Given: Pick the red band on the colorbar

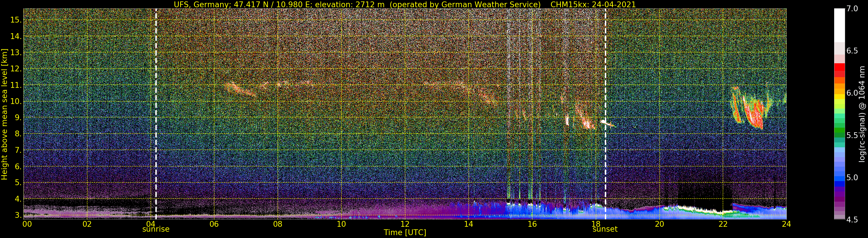Looking at the screenshot, I should [x=839, y=67].
